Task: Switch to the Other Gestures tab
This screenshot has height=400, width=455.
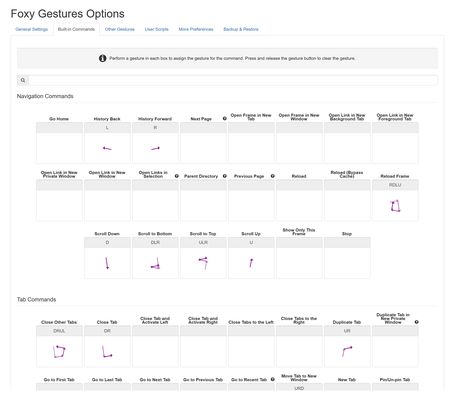Action: click(120, 29)
